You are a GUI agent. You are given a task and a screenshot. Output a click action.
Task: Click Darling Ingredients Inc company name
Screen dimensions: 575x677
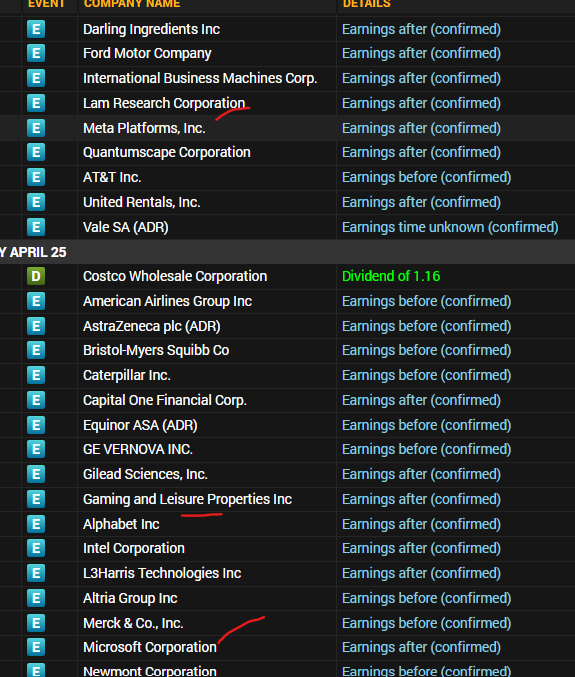pos(152,29)
